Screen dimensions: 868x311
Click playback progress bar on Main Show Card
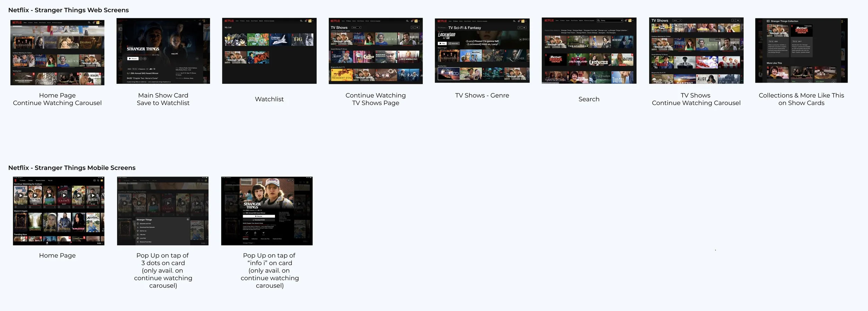[x=139, y=55]
